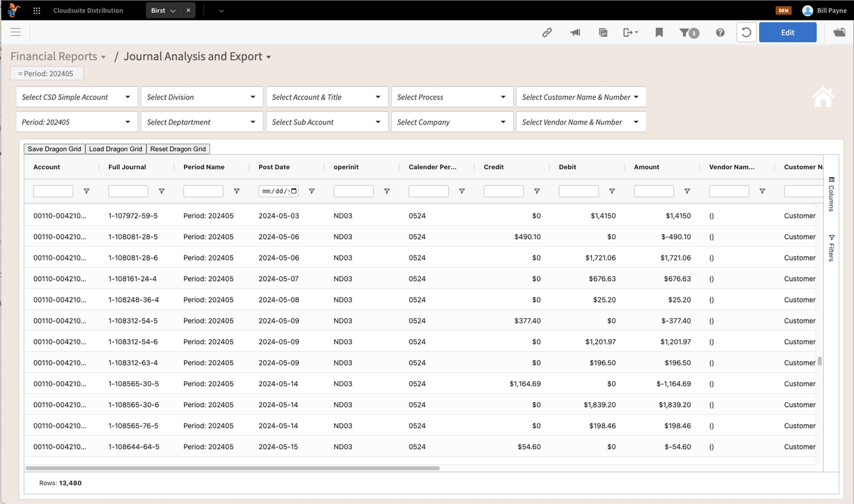
Task: Toggle the filter funnel beside the Account field
Action: pyautogui.click(x=87, y=191)
